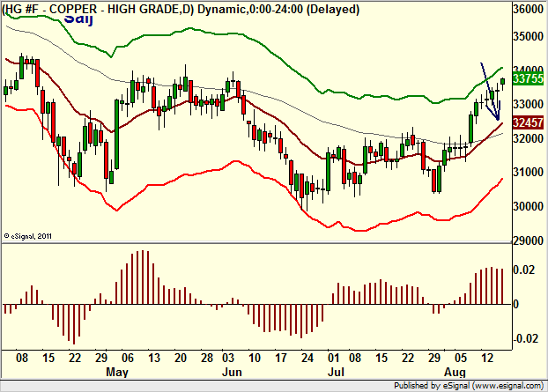Click the date label 01 at start of July
Viewport: 548px width, 392px height.
coord(333,359)
